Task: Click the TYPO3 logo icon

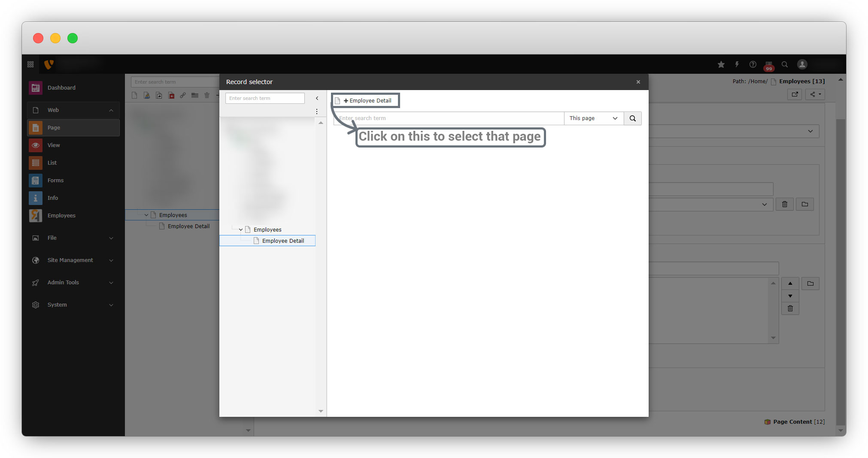Action: [x=49, y=64]
